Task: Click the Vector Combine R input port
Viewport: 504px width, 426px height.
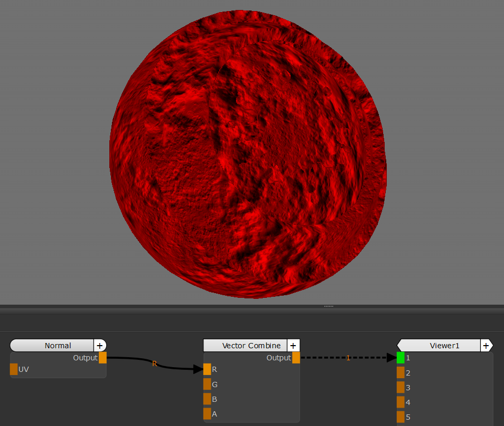Action: click(x=207, y=369)
